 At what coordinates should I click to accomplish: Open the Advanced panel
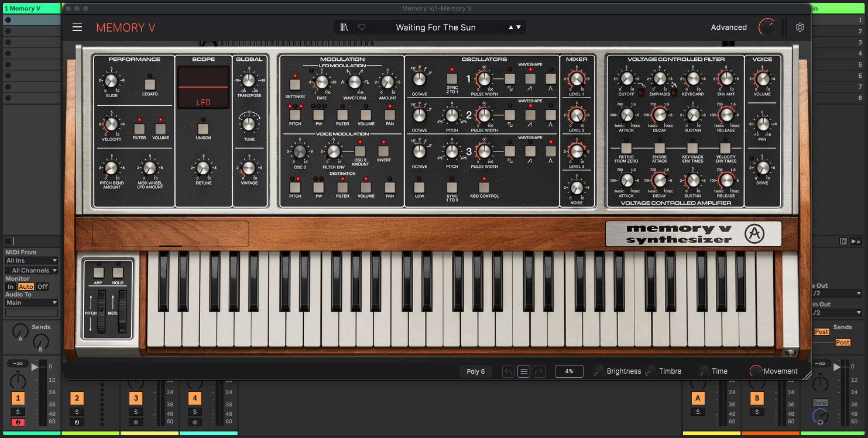pos(729,27)
